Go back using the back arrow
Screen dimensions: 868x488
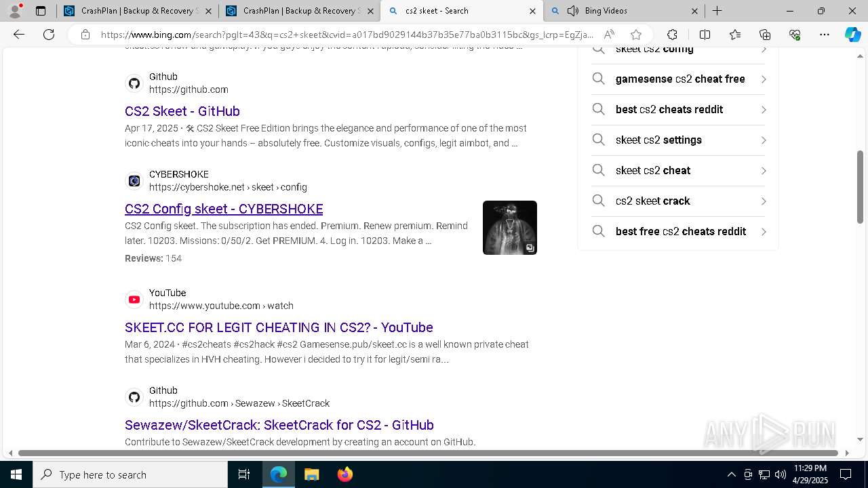point(19,35)
